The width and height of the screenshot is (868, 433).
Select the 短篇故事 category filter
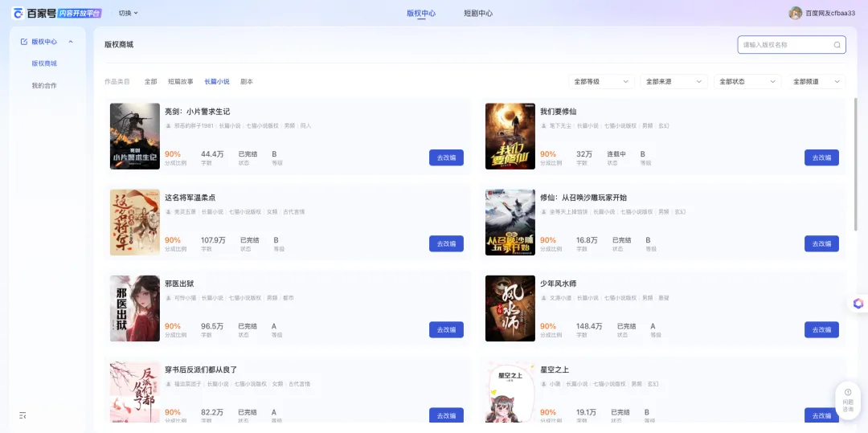tap(181, 82)
